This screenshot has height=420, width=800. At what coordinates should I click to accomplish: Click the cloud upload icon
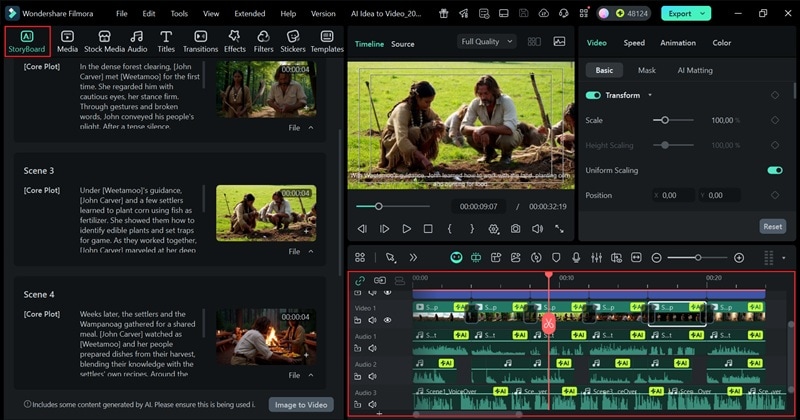544,13
